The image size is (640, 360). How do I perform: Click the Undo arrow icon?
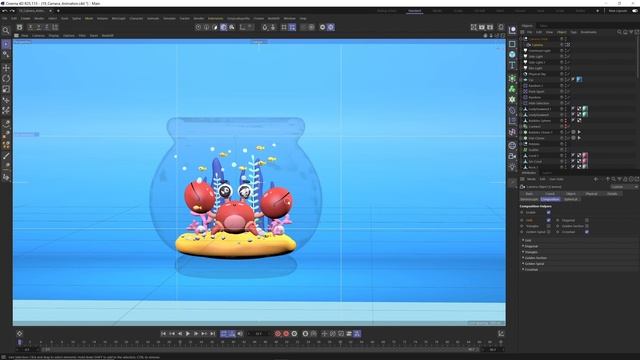tap(4, 11)
